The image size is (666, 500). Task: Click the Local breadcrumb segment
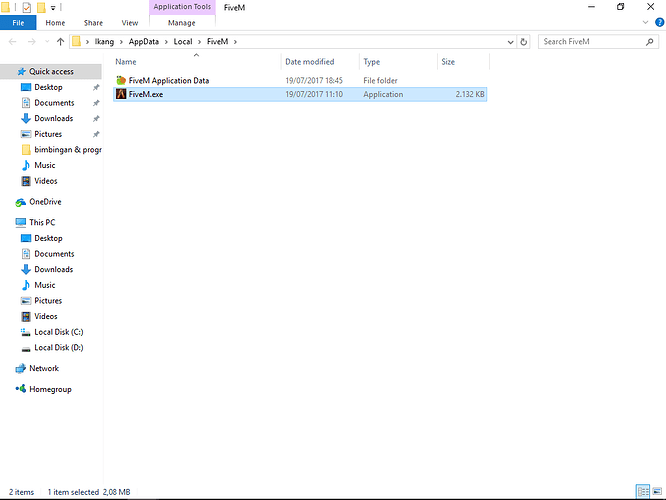[x=183, y=42]
